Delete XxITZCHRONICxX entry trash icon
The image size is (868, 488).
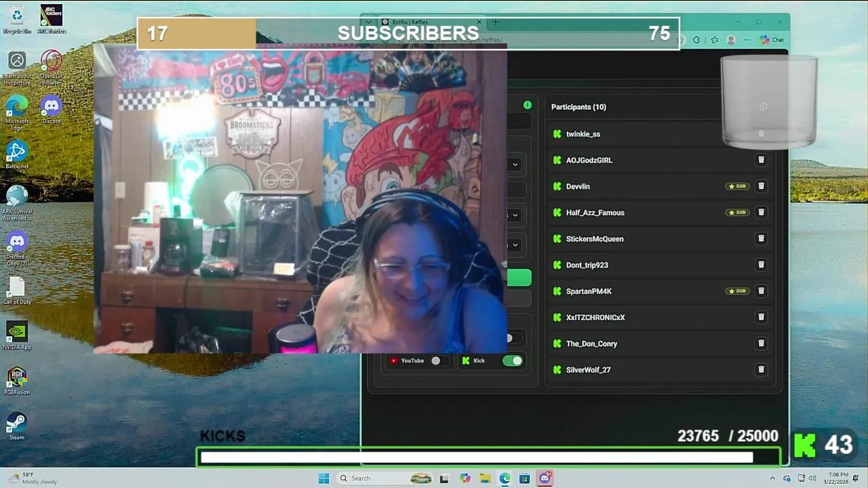pos(761,317)
